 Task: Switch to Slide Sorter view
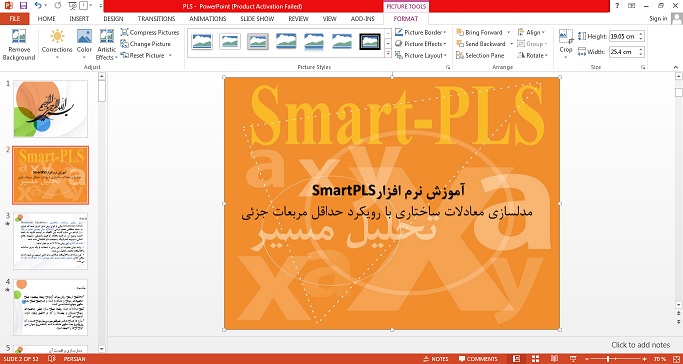pyautogui.click(x=535, y=359)
